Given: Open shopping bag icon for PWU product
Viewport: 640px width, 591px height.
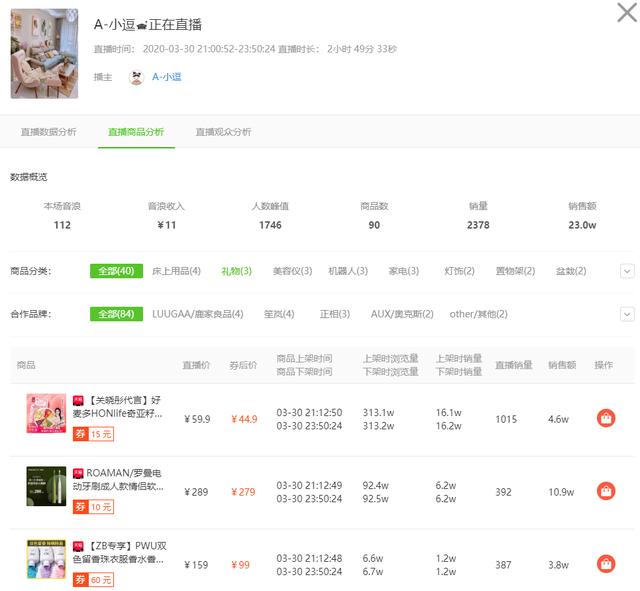Looking at the screenshot, I should (606, 564).
